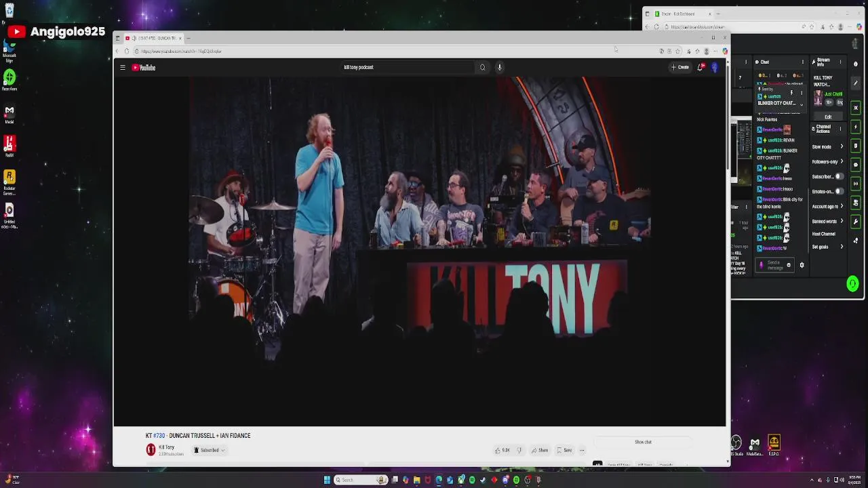Screen dimensions: 868x488
Task: Open Chat panel three-dot menu
Action: (x=803, y=62)
